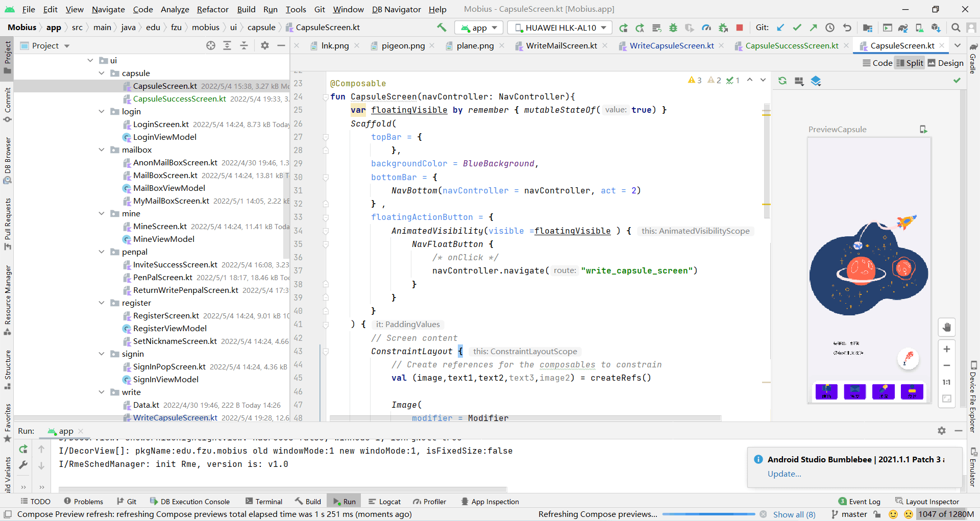The image size is (980, 521).
Task: Switch editor to Code view
Action: 877,63
